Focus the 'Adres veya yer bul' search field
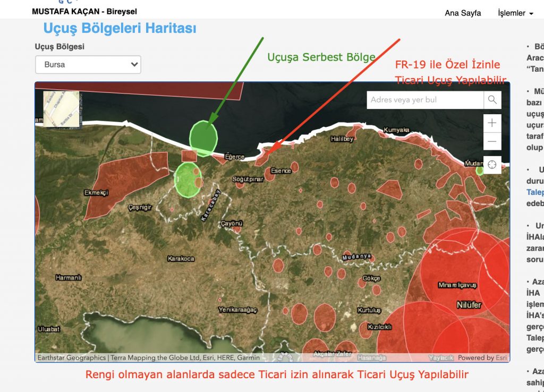544x392 pixels. tap(425, 100)
